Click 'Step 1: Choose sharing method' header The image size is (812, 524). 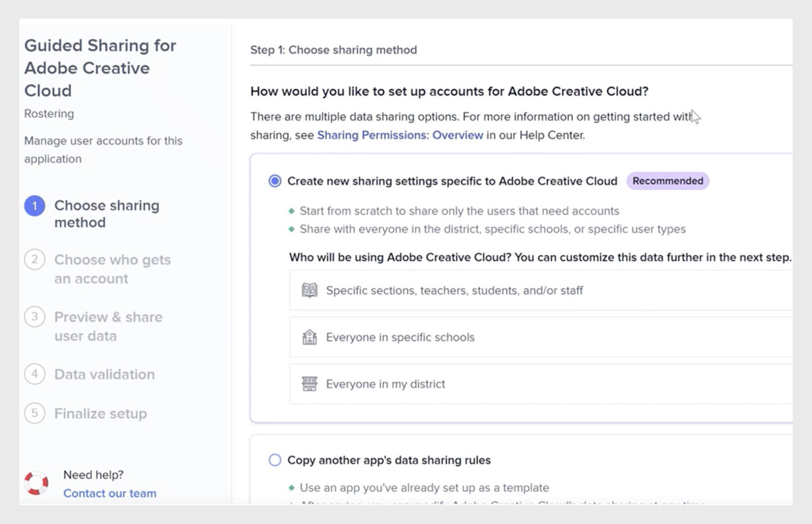tap(333, 50)
